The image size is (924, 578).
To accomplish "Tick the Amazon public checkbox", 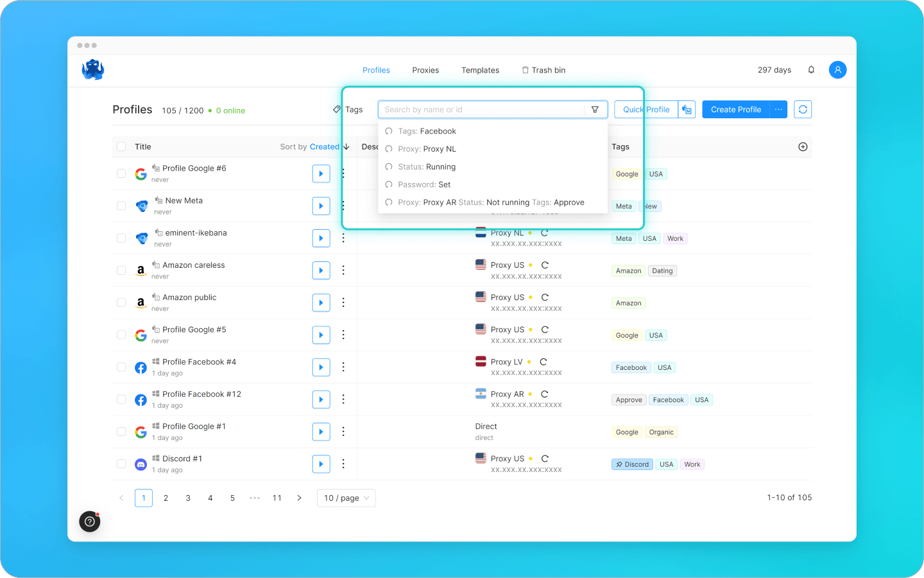I will (x=121, y=302).
